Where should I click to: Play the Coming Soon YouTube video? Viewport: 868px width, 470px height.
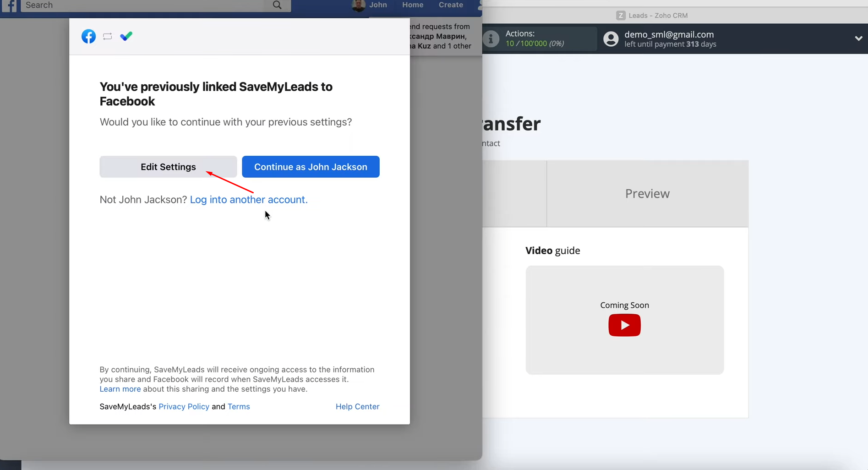point(624,325)
